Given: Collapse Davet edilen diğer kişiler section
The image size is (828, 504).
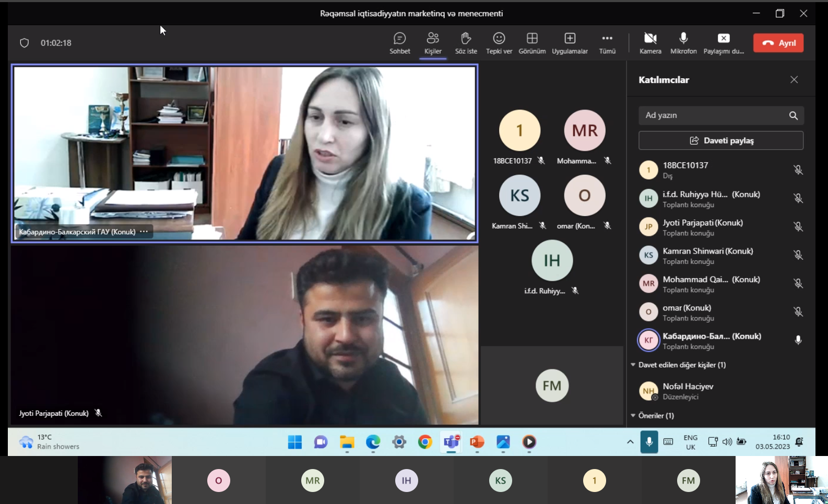Looking at the screenshot, I should [633, 365].
